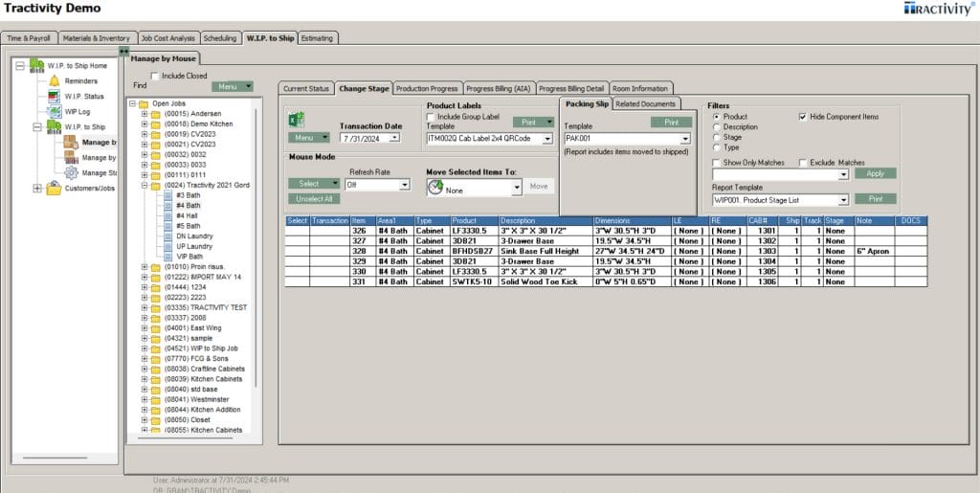
Task: Click the Open Jobs folder icon
Action: [144, 103]
